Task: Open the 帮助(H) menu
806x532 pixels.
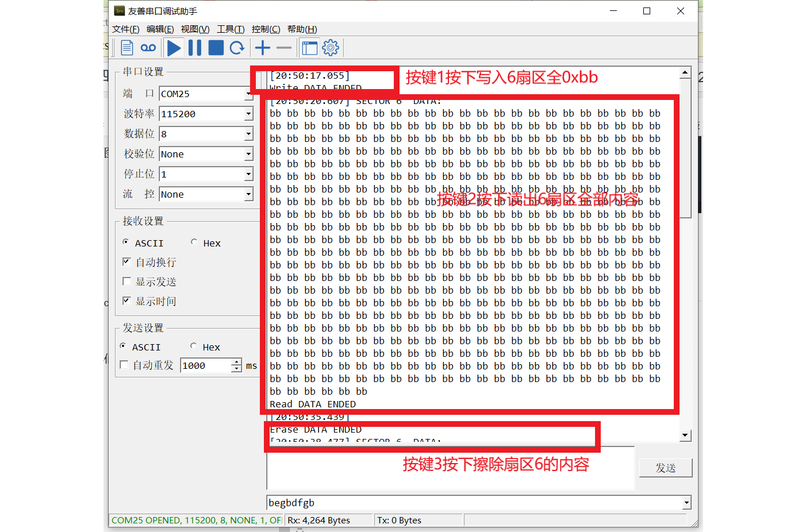Action: click(302, 29)
